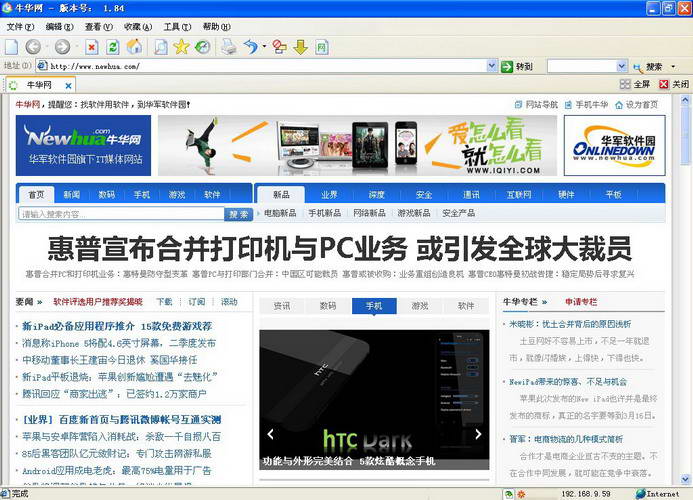Open the 文件 menu
Viewport: 693px width, 500px height.
pos(20,27)
